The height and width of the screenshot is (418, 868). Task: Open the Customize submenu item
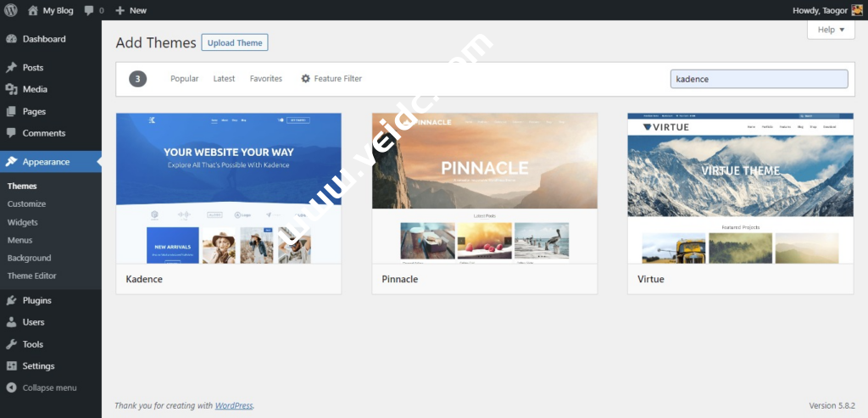coord(26,203)
